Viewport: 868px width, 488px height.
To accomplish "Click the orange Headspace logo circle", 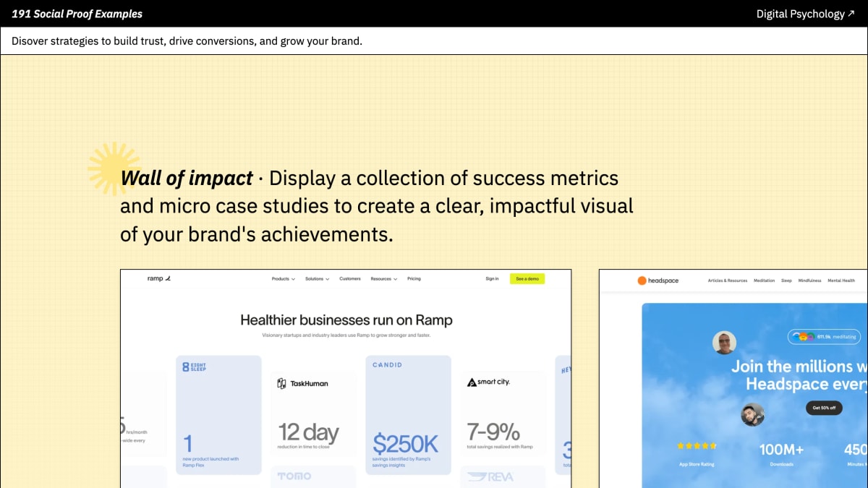I will pyautogui.click(x=642, y=281).
